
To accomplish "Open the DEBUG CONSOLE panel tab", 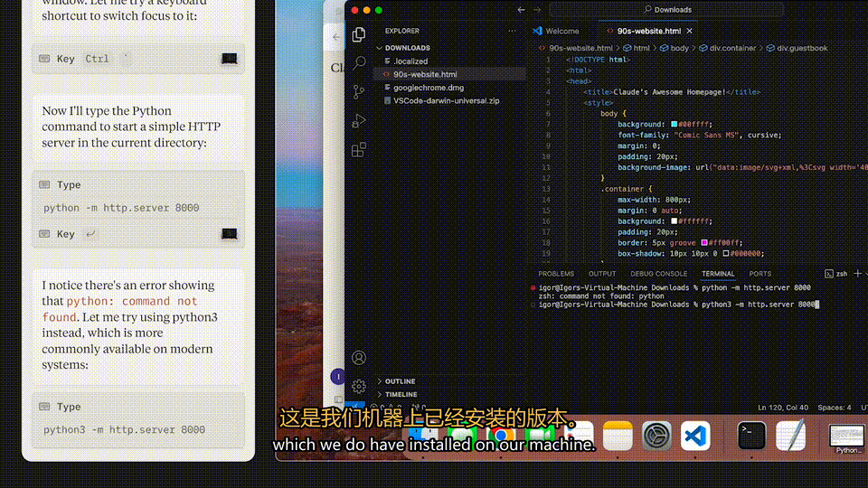I will pyautogui.click(x=658, y=274).
